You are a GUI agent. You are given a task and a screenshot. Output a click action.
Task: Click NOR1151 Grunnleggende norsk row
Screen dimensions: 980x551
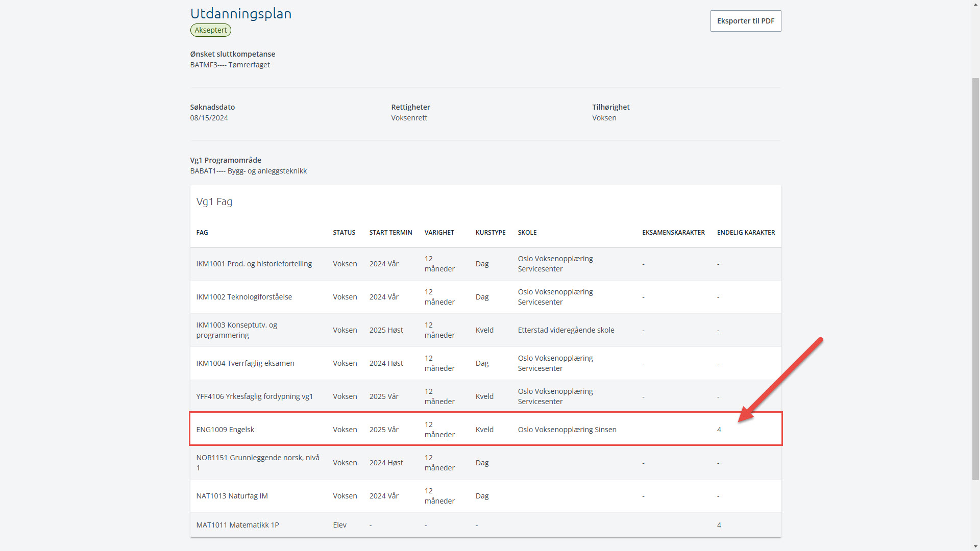point(257,463)
